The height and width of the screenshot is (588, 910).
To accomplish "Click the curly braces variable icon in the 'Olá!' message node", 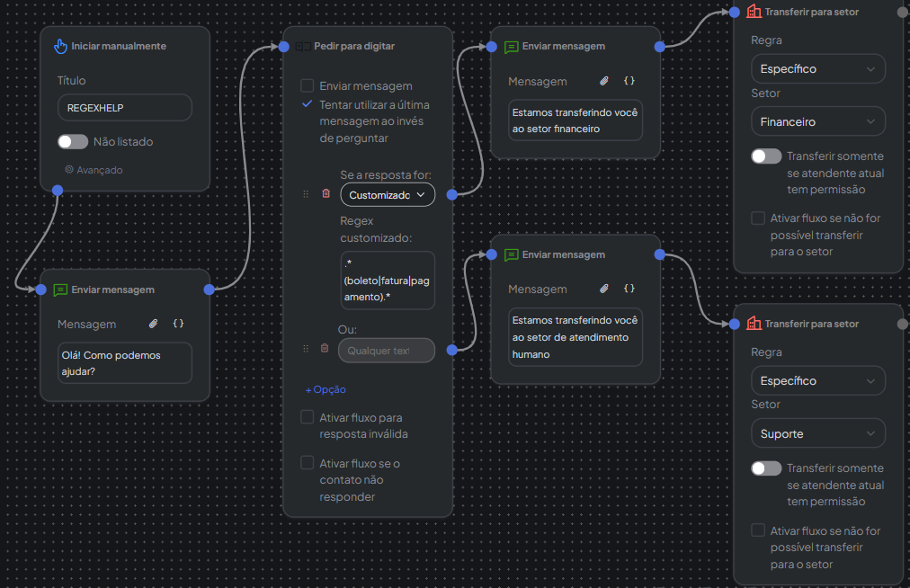I will (179, 323).
